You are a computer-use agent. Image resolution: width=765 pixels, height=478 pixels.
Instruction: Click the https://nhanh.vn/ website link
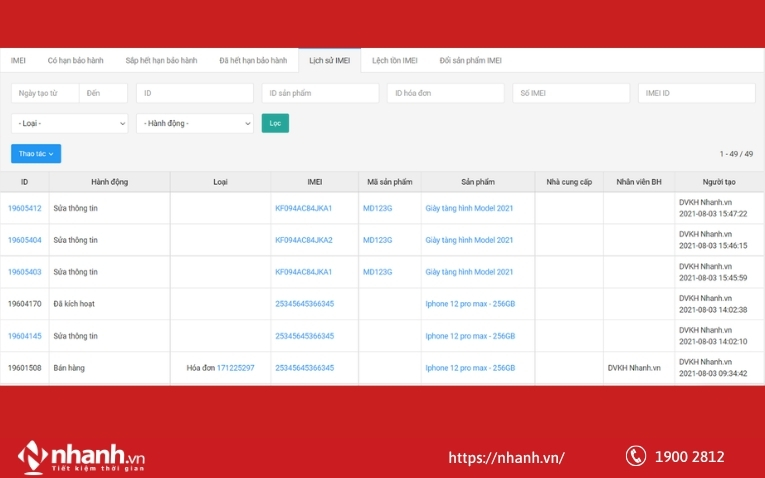[x=506, y=457]
